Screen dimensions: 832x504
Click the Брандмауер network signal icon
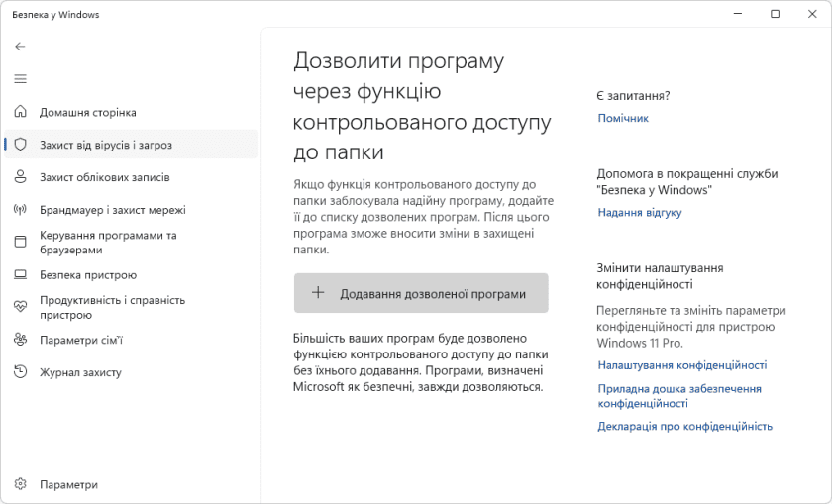point(20,210)
